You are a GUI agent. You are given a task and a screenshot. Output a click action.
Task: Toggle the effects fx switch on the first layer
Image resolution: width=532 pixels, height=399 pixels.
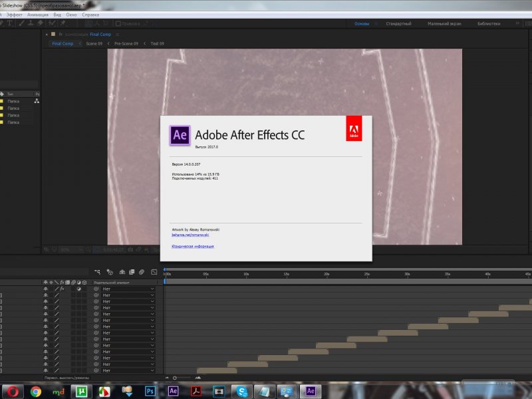(62, 289)
